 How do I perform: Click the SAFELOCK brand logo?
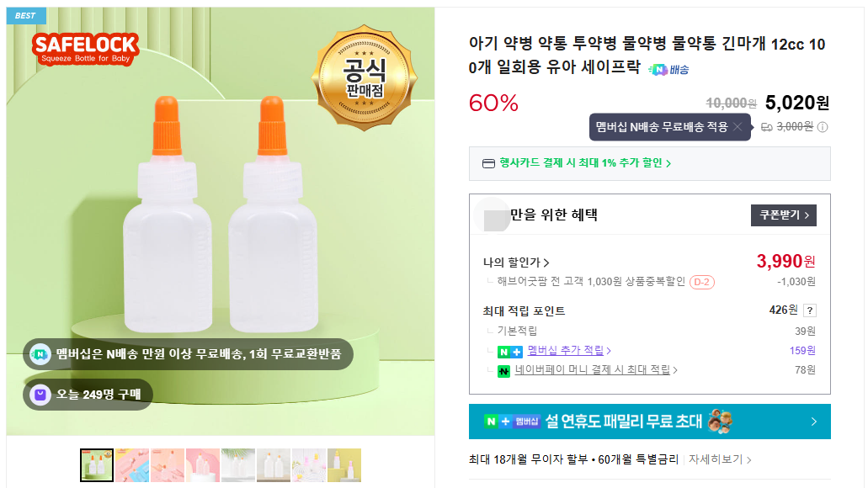pyautogui.click(x=86, y=49)
